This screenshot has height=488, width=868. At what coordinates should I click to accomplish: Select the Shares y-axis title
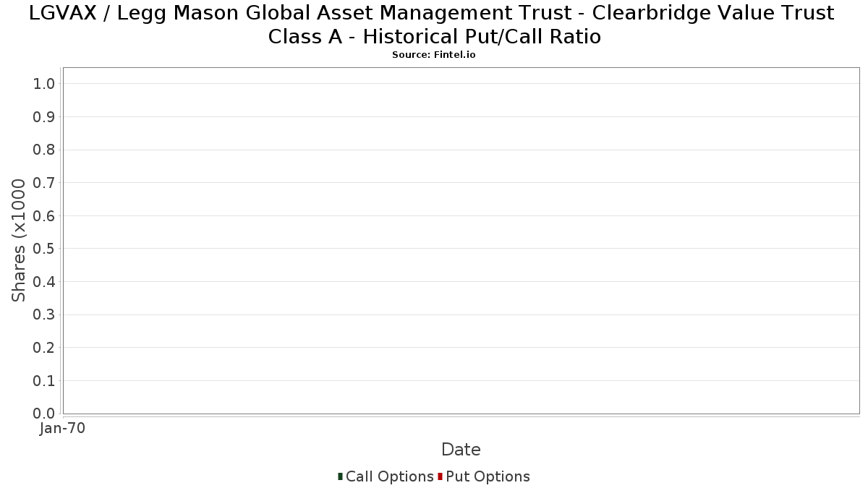19,240
